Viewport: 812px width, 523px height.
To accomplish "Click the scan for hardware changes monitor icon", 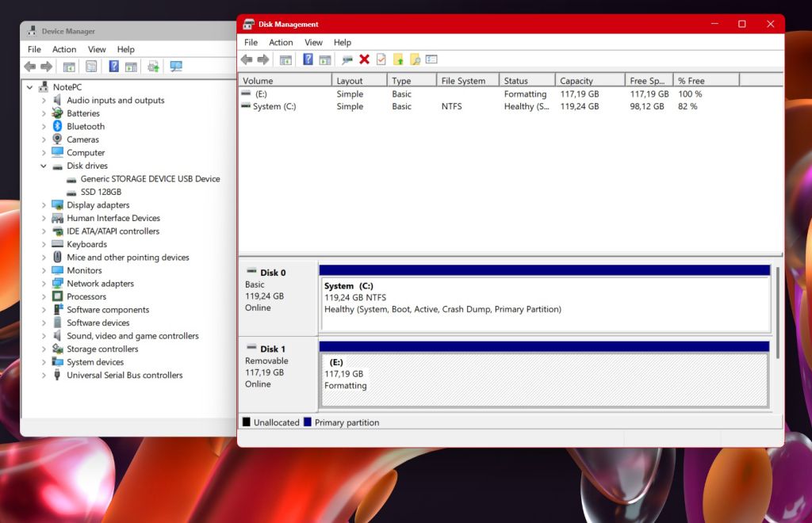I will [x=176, y=67].
